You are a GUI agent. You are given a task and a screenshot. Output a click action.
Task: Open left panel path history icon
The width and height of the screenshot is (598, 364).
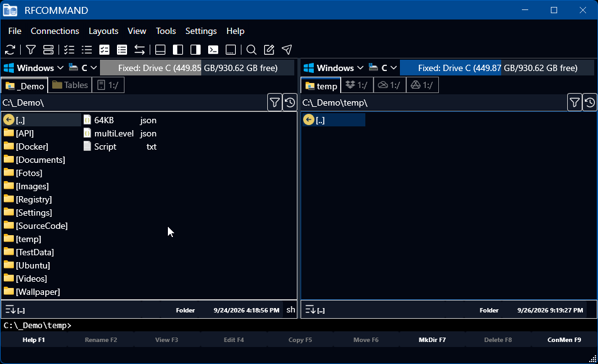tap(289, 102)
